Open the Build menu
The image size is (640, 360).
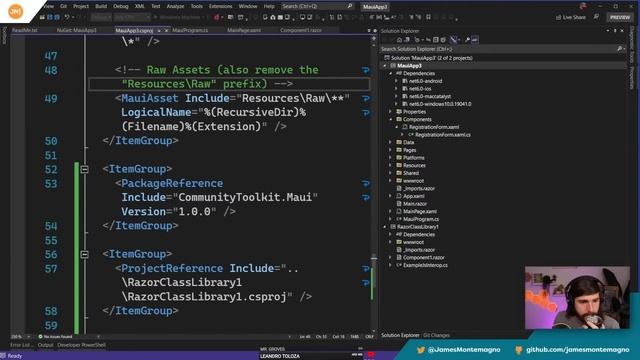101,7
